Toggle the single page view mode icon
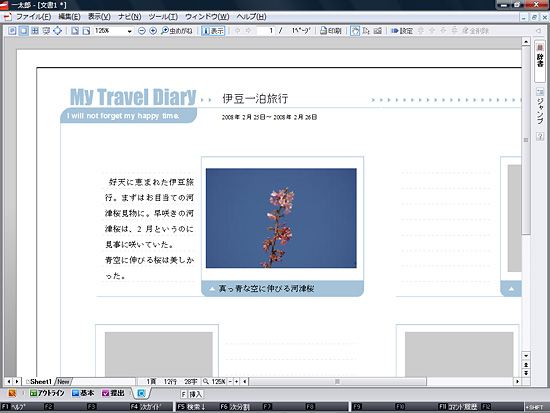 coord(24,31)
